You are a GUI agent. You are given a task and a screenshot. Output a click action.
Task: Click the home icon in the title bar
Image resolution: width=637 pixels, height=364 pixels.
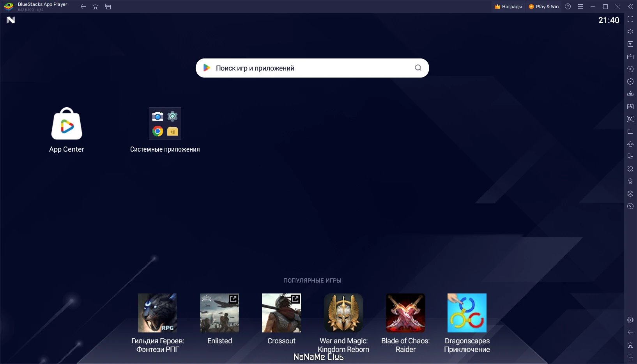click(x=96, y=7)
